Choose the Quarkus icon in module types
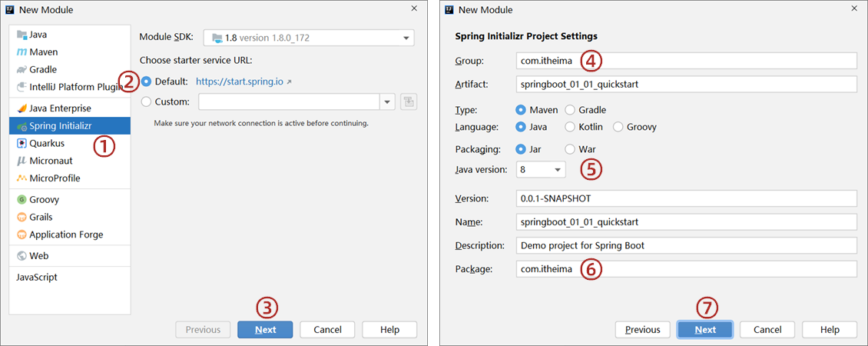This screenshot has height=346, width=868. [x=22, y=144]
